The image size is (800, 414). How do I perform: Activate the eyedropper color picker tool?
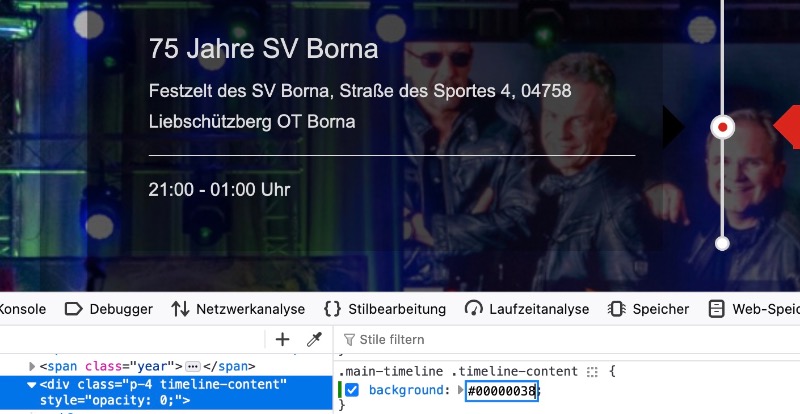coord(314,339)
